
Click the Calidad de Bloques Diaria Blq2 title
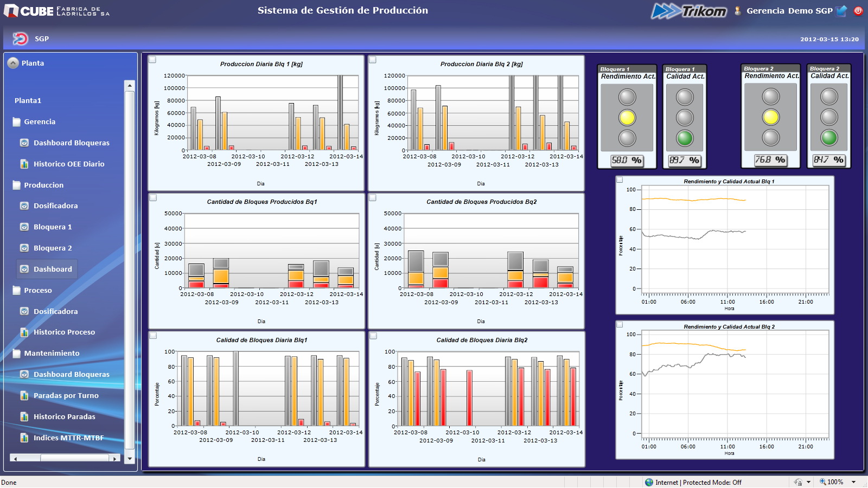click(482, 340)
